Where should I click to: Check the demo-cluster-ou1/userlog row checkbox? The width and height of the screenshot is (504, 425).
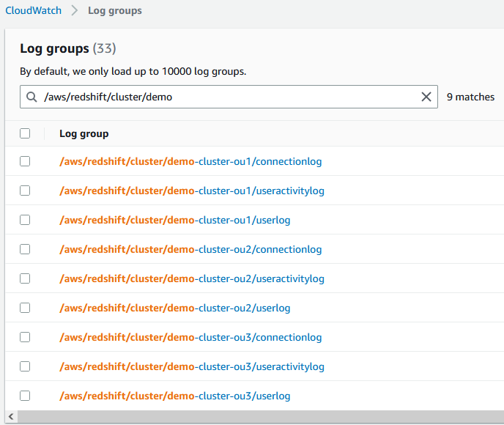coord(25,220)
